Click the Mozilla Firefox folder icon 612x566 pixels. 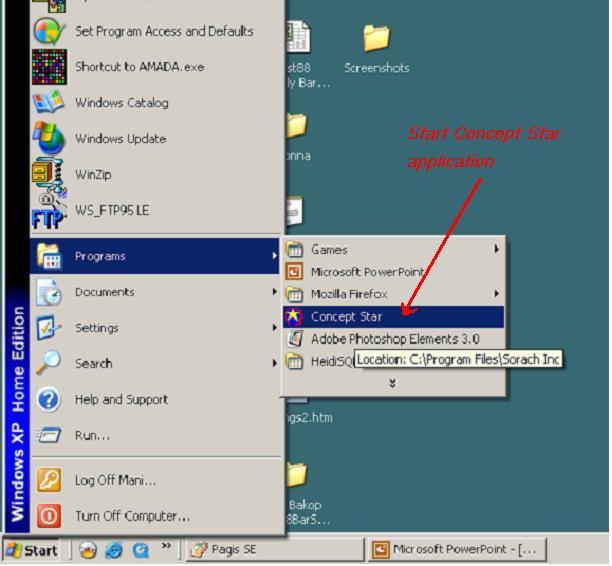[x=294, y=294]
